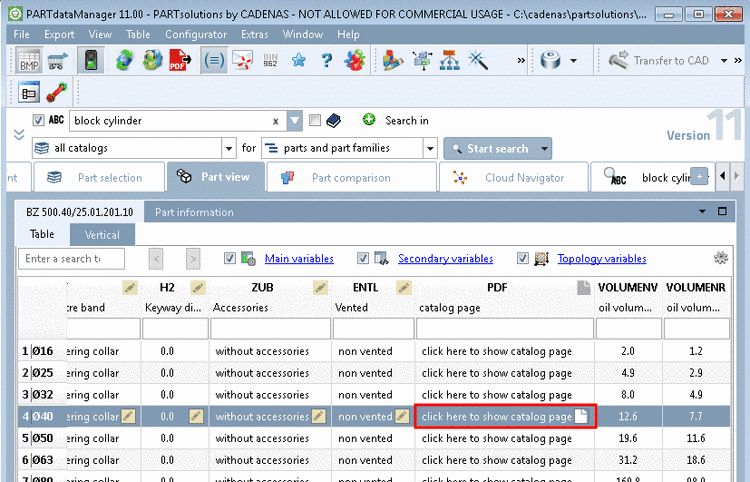Viewport: 750px width, 482px height.
Task: Click the table form window icon
Action: [29, 93]
